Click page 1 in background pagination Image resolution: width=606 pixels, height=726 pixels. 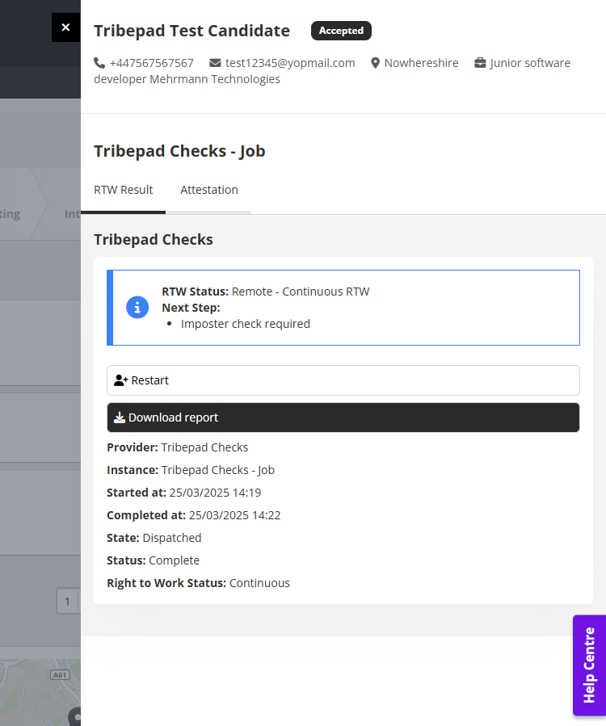pyautogui.click(x=67, y=602)
